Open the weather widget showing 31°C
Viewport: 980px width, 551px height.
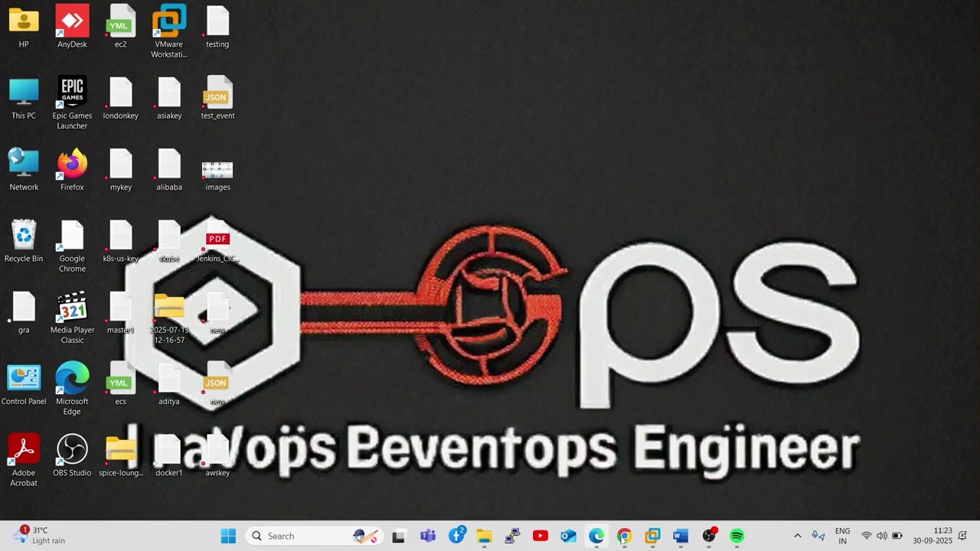point(40,536)
